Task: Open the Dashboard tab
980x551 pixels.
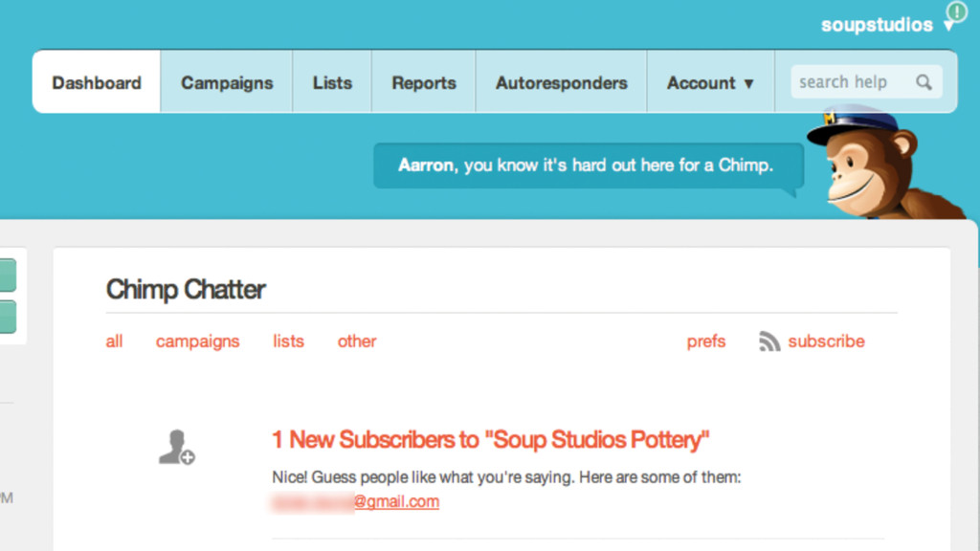Action: [97, 82]
